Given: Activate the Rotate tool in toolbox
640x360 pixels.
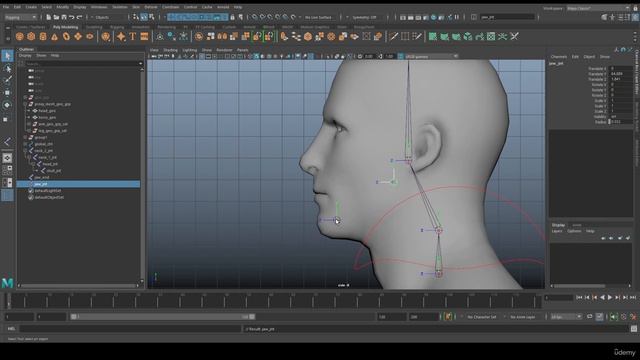Looking at the screenshot, I should pyautogui.click(x=7, y=105).
